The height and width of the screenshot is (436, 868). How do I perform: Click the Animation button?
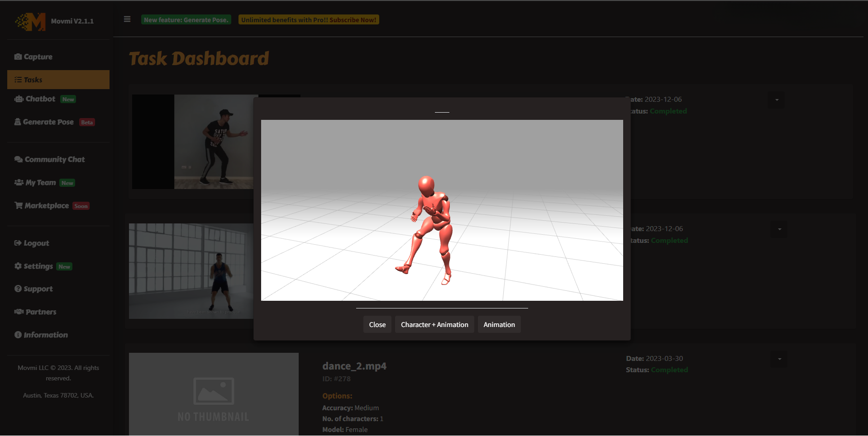[x=499, y=325]
